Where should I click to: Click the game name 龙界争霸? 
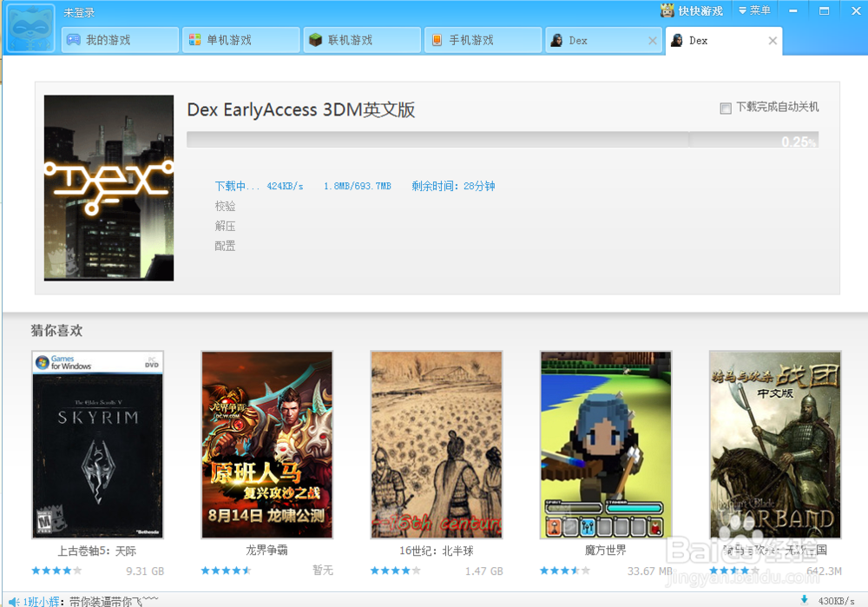[x=266, y=551]
